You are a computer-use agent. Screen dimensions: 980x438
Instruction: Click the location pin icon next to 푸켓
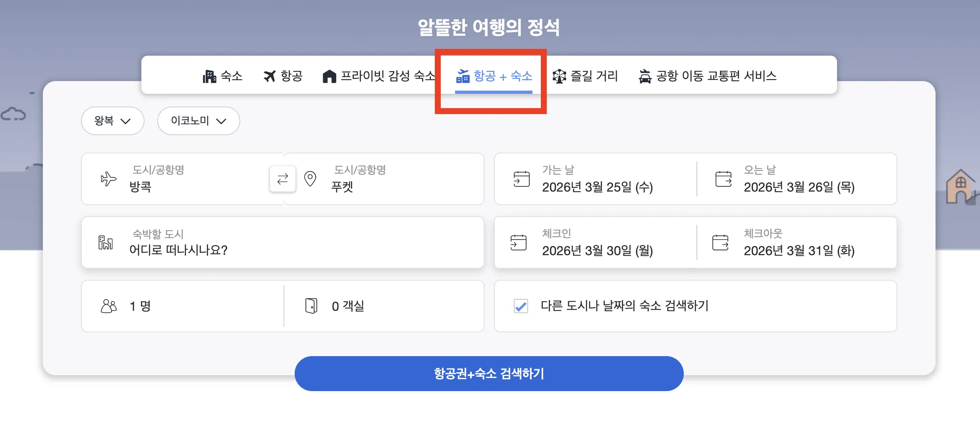tap(310, 179)
